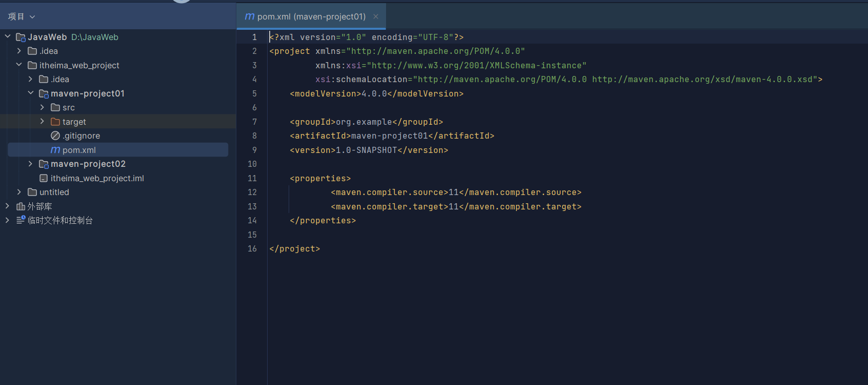Click the .gitignore file icon
Screen dimensions: 868x385
55,136
